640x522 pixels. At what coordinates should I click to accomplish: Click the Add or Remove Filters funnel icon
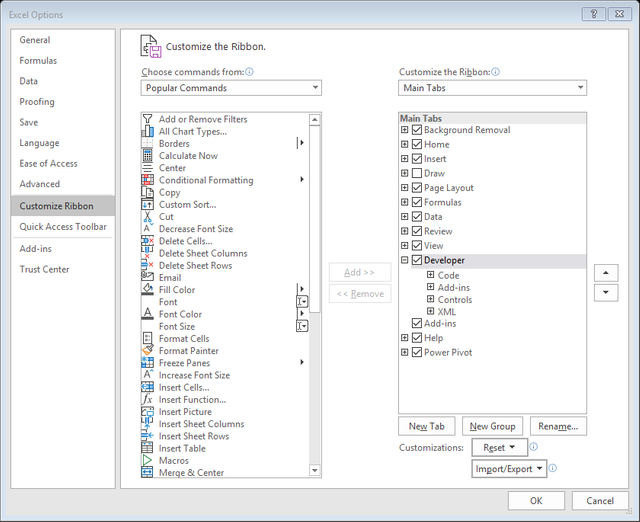coord(147,119)
